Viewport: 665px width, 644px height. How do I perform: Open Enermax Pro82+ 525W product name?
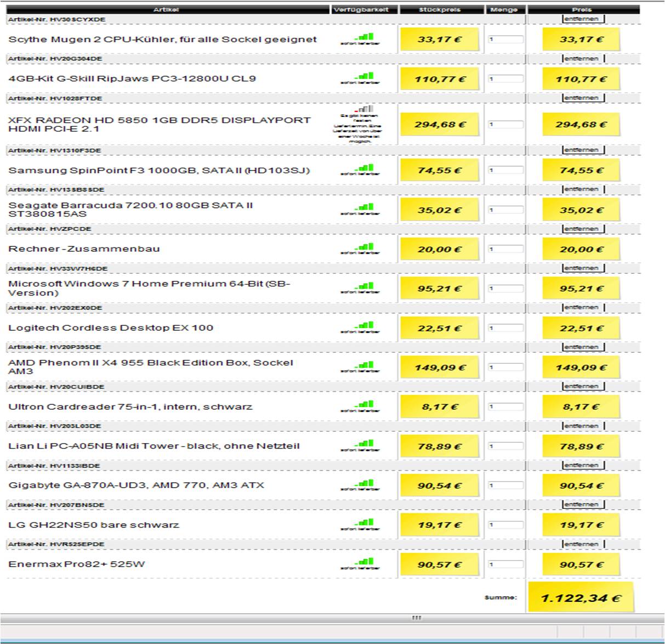click(77, 564)
